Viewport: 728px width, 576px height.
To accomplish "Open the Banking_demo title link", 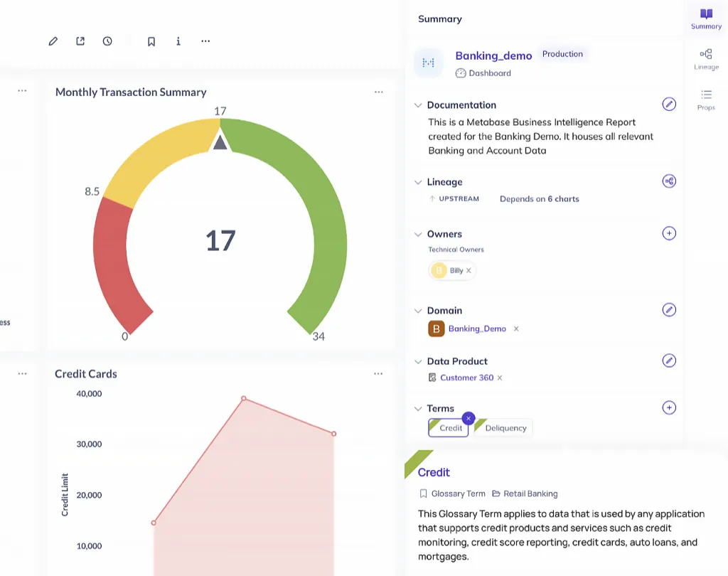I will [x=493, y=55].
